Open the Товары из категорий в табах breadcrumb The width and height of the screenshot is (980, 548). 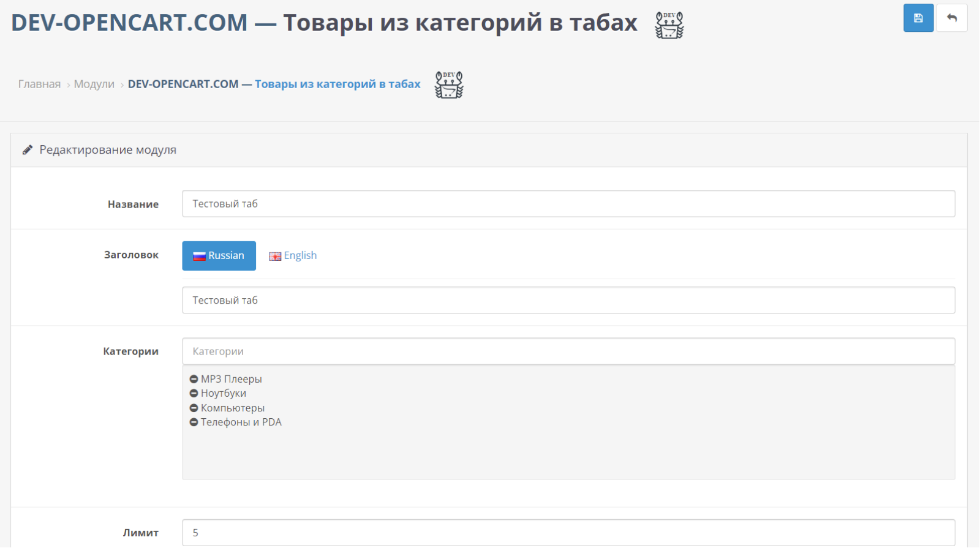[274, 84]
